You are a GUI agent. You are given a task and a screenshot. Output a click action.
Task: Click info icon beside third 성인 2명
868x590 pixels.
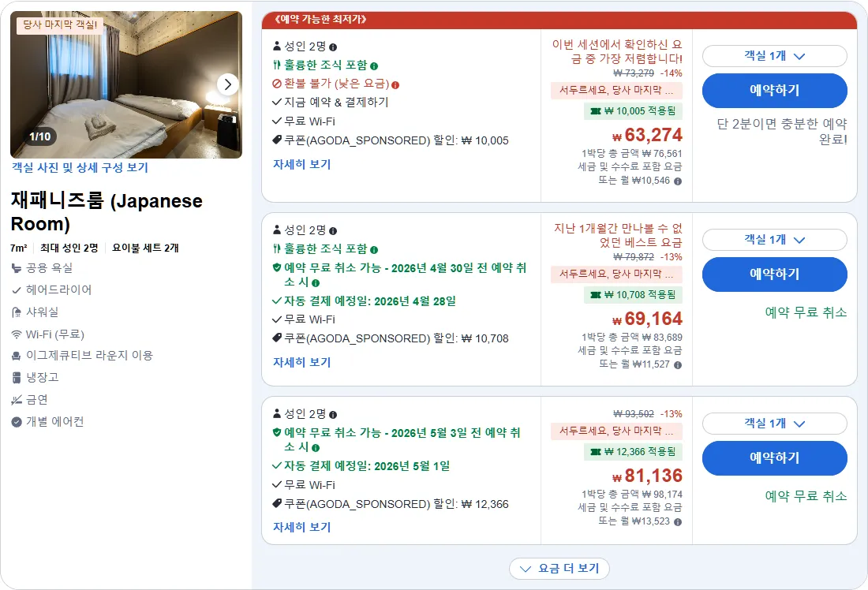[x=333, y=415]
